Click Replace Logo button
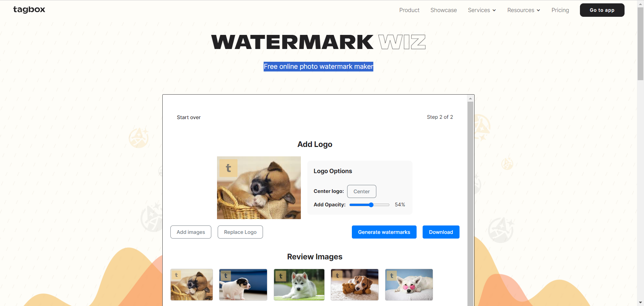The width and height of the screenshot is (644, 306). (x=240, y=232)
